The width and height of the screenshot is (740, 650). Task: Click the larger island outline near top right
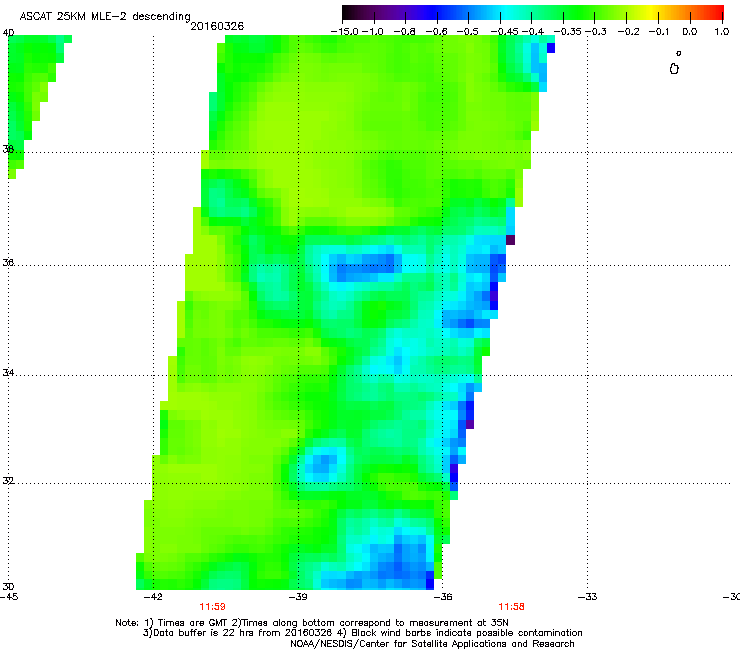point(674,69)
